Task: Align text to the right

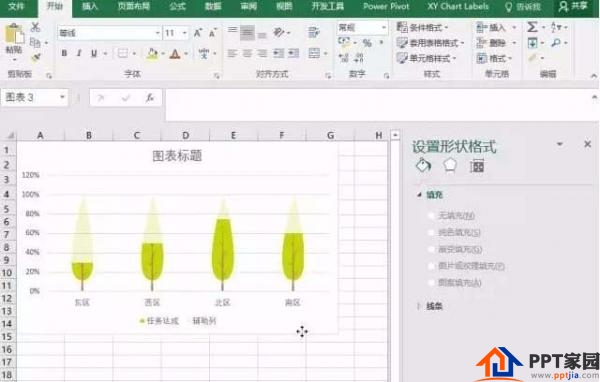Action: (x=262, y=53)
